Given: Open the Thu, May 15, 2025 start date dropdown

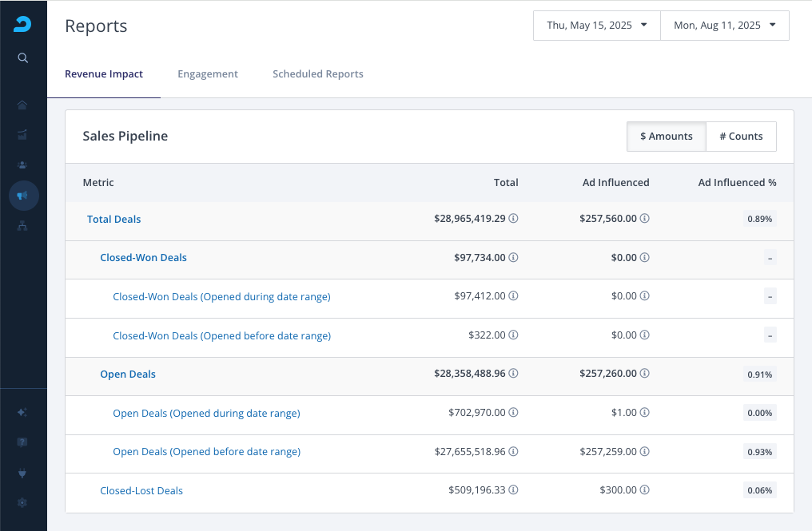Looking at the screenshot, I should (x=596, y=26).
